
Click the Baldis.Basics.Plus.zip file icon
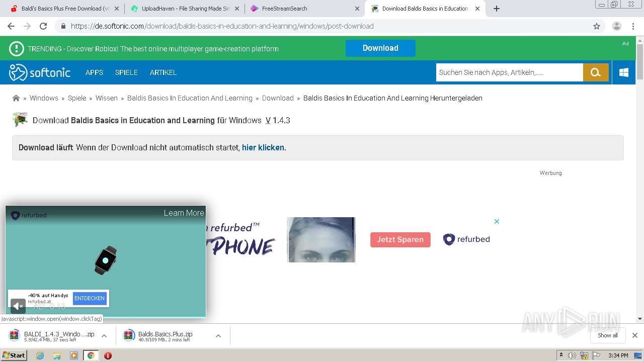tap(129, 335)
